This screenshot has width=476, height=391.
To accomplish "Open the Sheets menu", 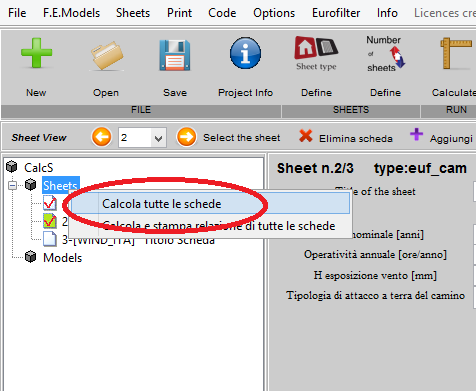I will (x=133, y=13).
